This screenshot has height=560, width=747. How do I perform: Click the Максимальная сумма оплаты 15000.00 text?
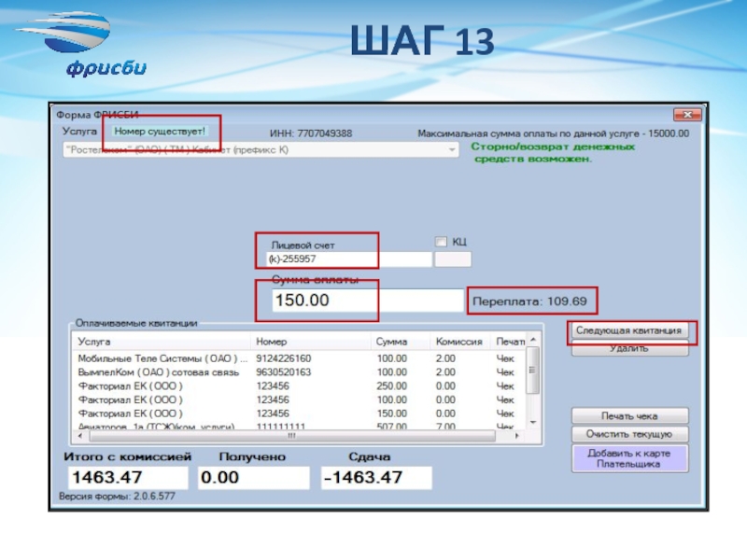tap(553, 133)
